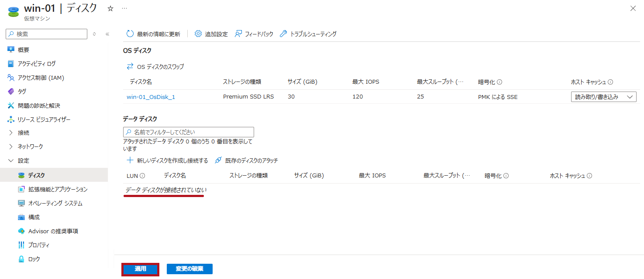Favorite this page with the star icon
The width and height of the screenshot is (644, 279).
110,9
